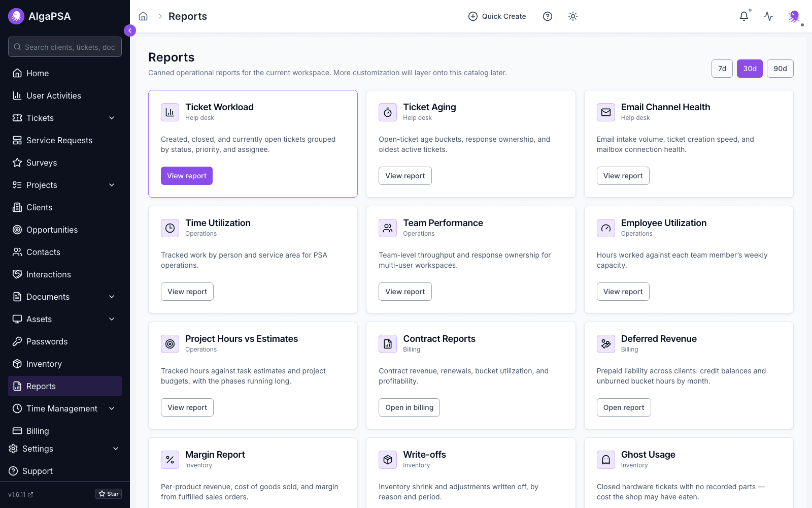Click the home breadcrumb icon
This screenshot has width=812, height=508.
tap(143, 16)
